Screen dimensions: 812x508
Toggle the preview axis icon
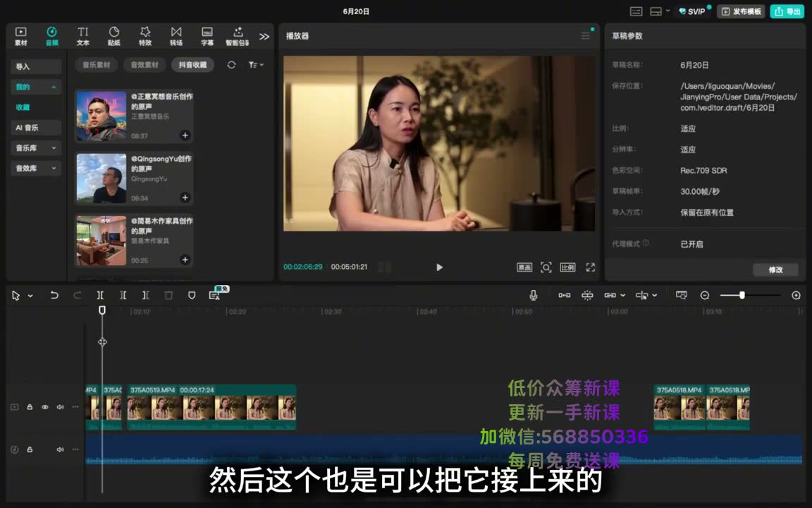pyautogui.click(x=641, y=295)
